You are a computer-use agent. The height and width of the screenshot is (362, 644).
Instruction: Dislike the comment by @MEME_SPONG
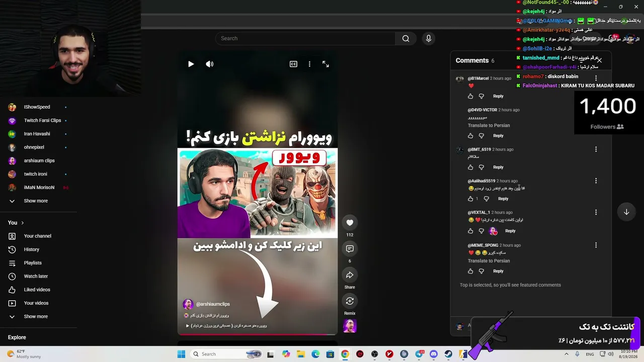[481, 271]
